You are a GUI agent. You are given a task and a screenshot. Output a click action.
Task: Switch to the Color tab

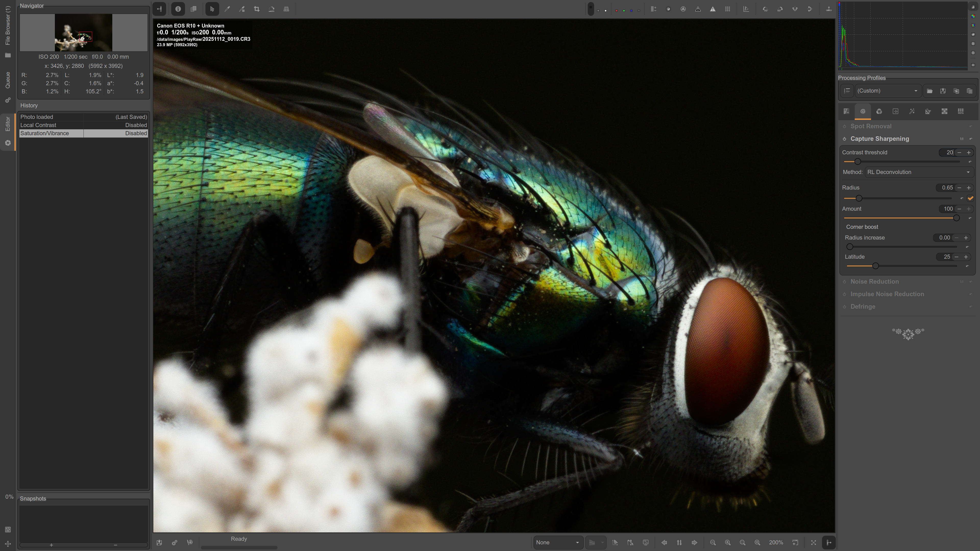tap(879, 111)
